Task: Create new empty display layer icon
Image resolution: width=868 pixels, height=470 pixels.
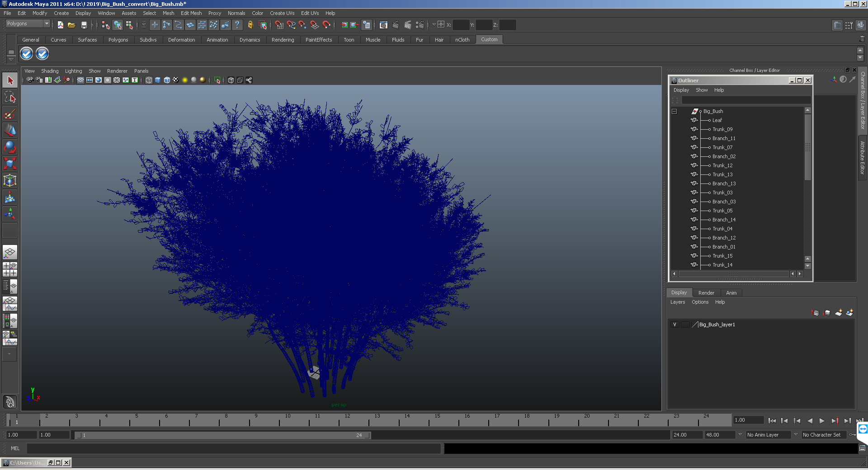Action: [839, 312]
